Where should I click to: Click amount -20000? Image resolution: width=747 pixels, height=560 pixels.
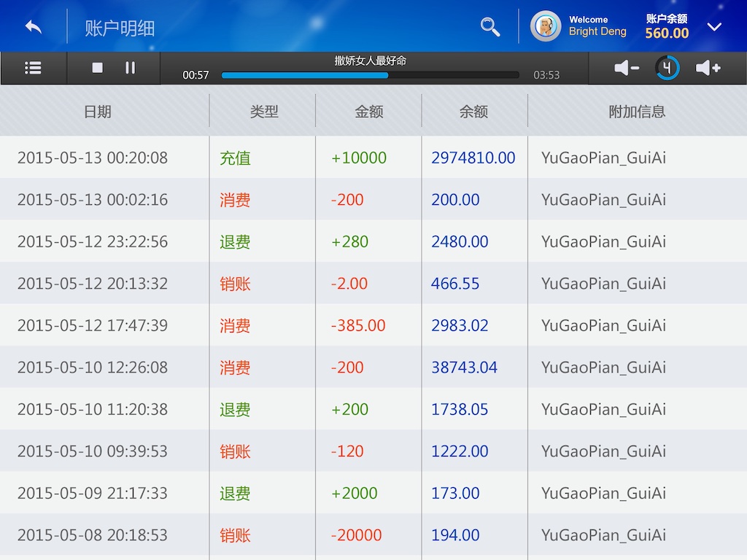[356, 534]
